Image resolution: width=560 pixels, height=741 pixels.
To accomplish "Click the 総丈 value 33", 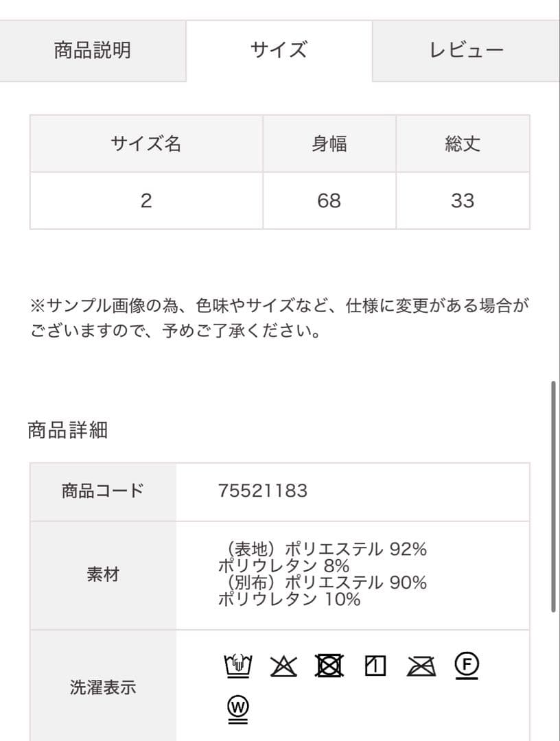I will point(465,200).
